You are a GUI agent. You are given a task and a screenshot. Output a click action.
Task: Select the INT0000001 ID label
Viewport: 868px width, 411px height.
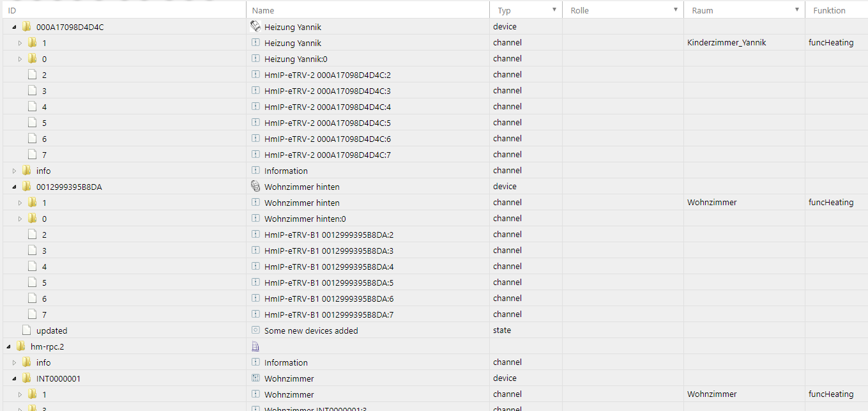[x=58, y=378]
